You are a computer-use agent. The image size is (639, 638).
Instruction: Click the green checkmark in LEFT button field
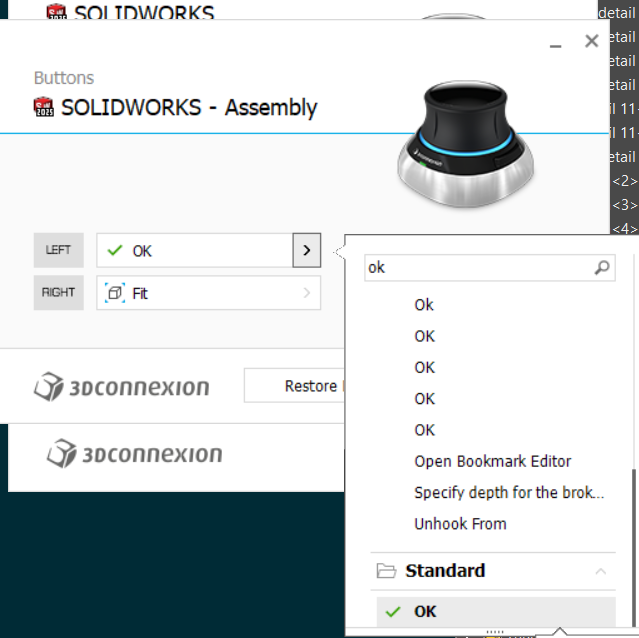[x=115, y=250]
